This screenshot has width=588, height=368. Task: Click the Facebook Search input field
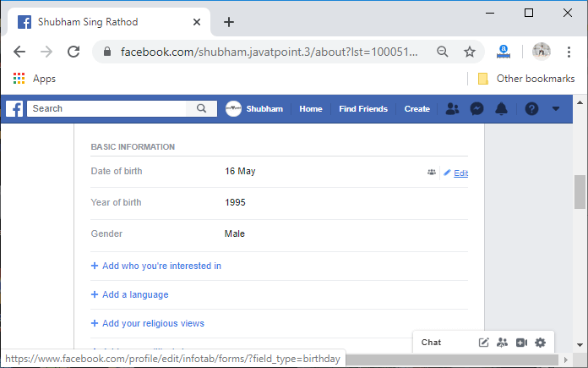pos(106,108)
